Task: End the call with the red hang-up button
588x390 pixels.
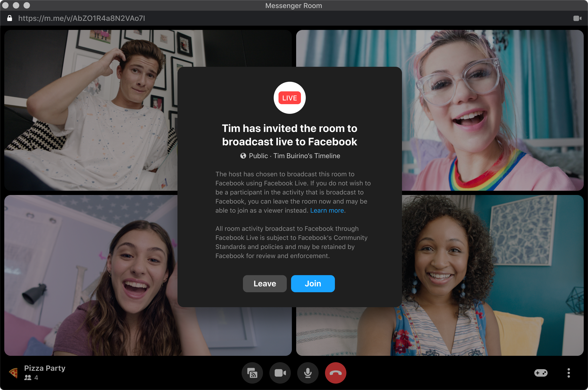Action: (x=336, y=373)
